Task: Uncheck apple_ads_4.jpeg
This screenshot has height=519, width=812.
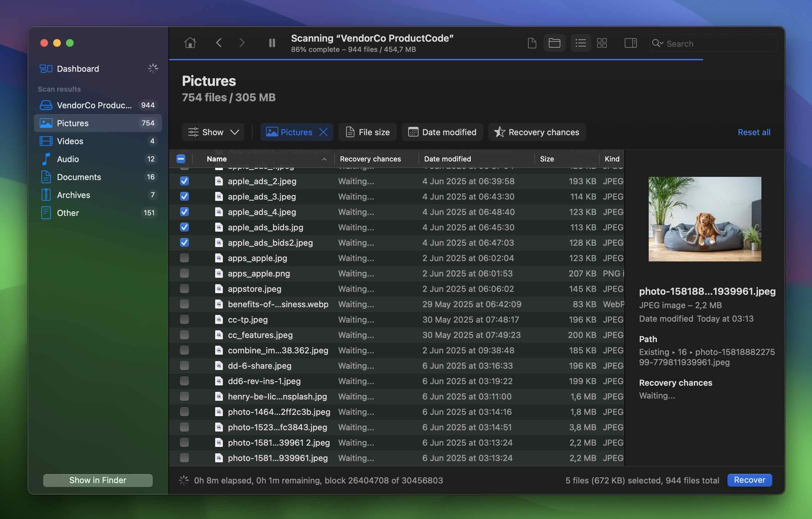Action: (x=184, y=212)
